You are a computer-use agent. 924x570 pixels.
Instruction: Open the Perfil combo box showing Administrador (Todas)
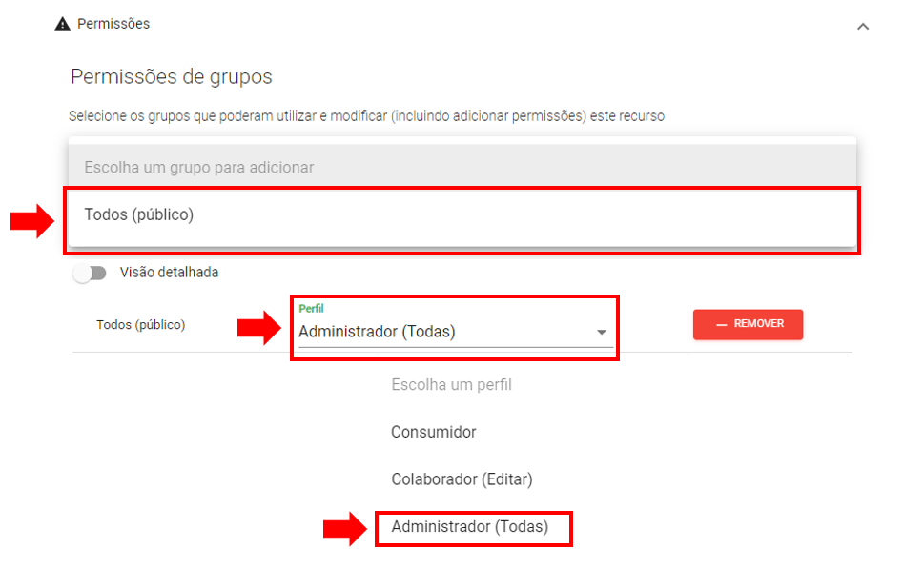[x=439, y=332]
